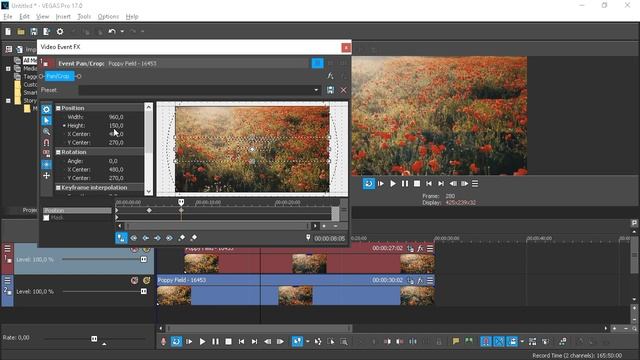Open the plug-in chain fx icon

pos(330,76)
